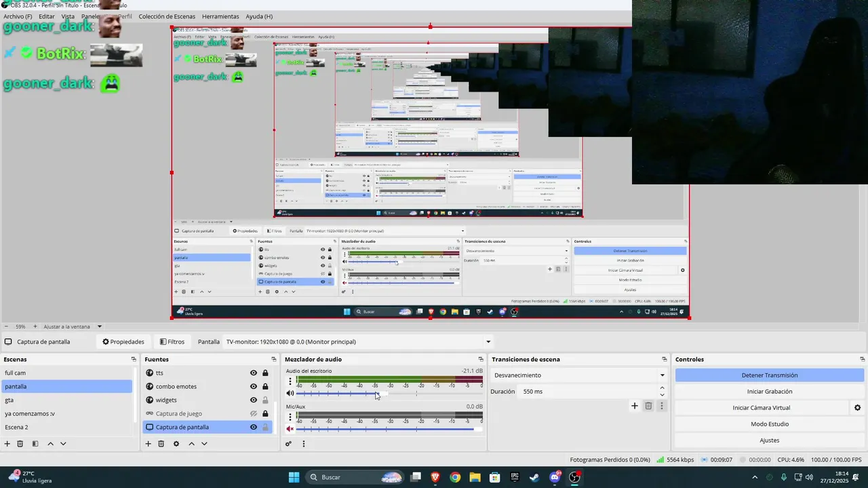Toggle visibility of tts source
868x488 pixels.
[x=254, y=373]
